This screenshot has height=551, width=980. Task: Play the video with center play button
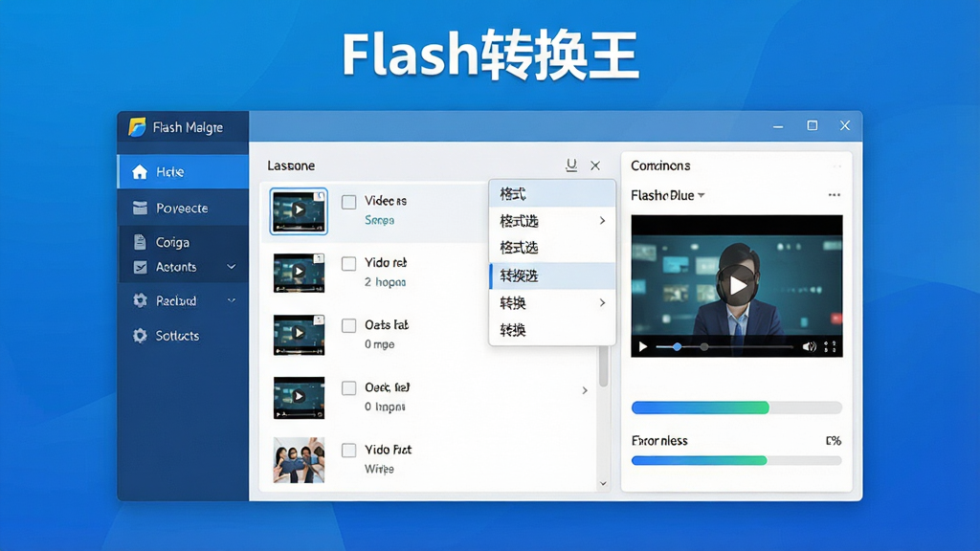[737, 285]
